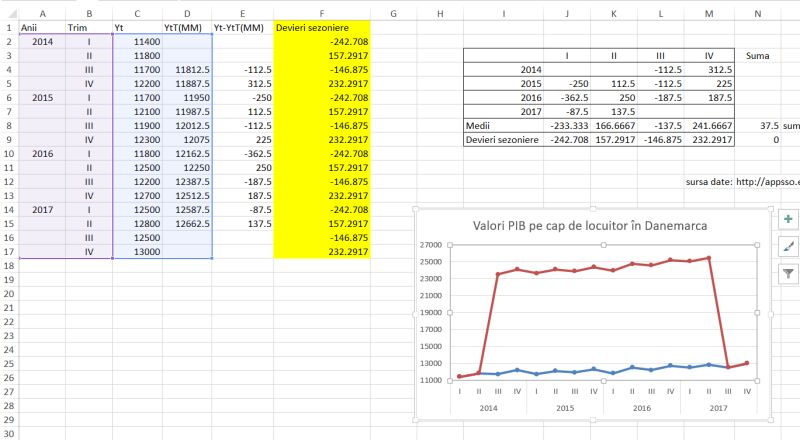The height and width of the screenshot is (440, 800).
Task: Select the yellow 'Devieri sezoniere' header cell
Action: pyautogui.click(x=322, y=28)
